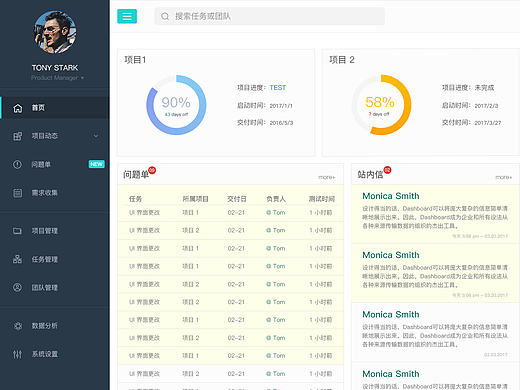Viewport: 520px width, 390px height.
Task: Expand the 项目动态 chevron
Action: [x=96, y=136]
